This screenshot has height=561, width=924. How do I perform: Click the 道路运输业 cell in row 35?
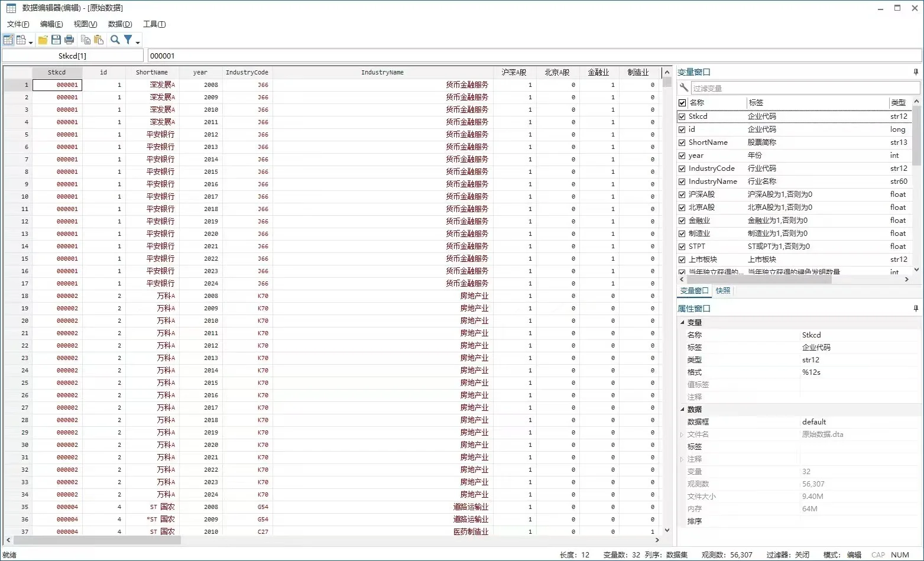[383, 507]
